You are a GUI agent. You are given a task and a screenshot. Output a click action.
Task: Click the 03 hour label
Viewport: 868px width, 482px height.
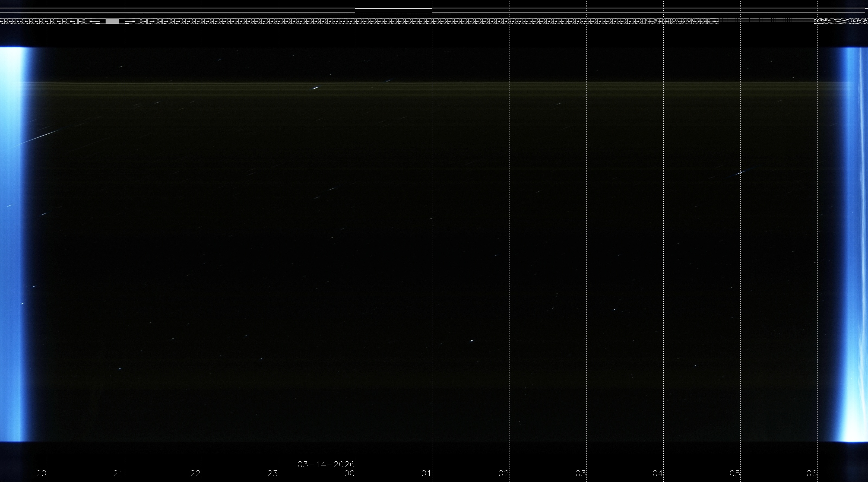(581, 473)
